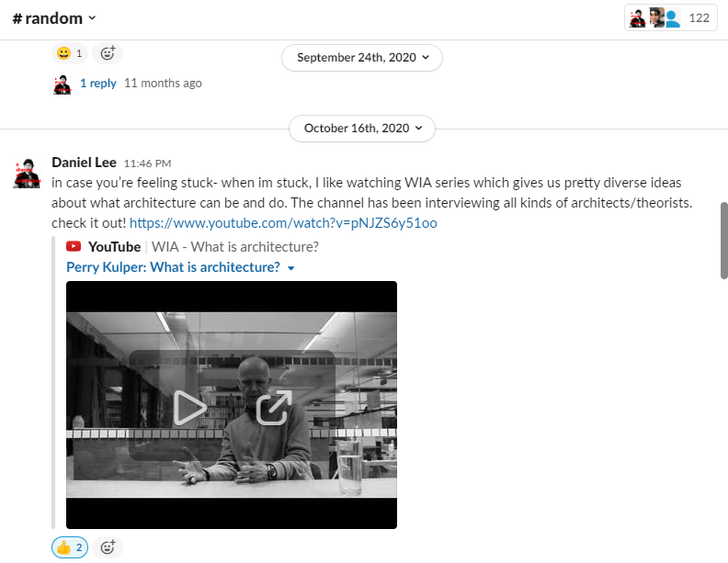Image resolution: width=728 pixels, height=563 pixels.
Task: Click the Perry Kulper: What is architecture? title
Action: [x=173, y=267]
